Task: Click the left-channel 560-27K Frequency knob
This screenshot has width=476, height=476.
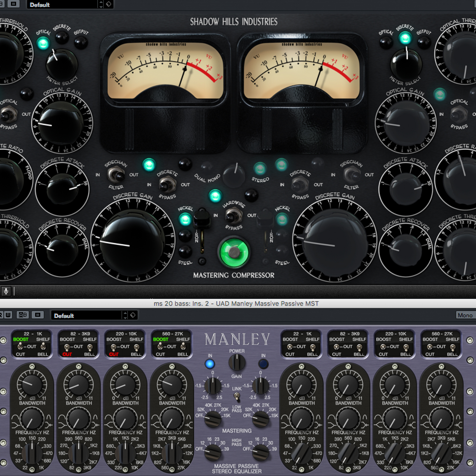Action: pos(172,453)
